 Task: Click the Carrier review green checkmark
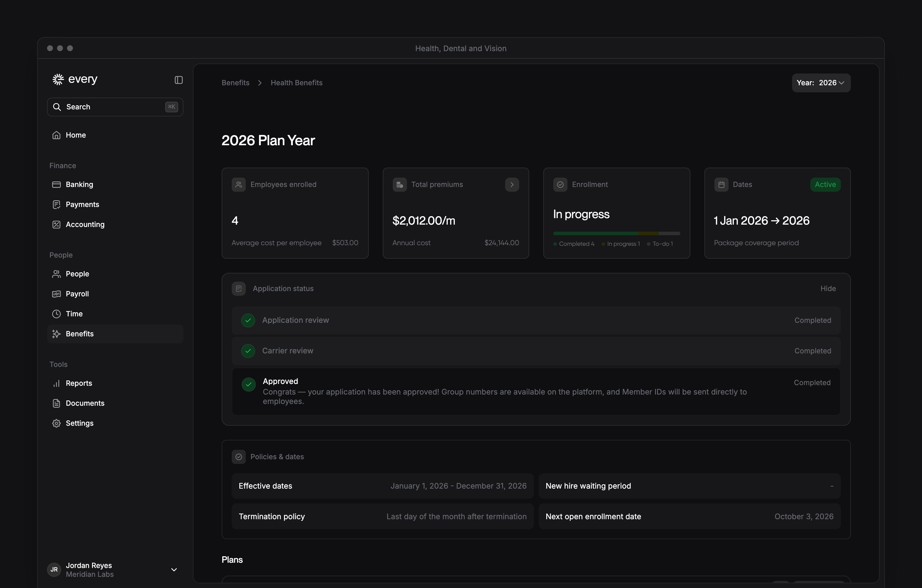(x=248, y=351)
